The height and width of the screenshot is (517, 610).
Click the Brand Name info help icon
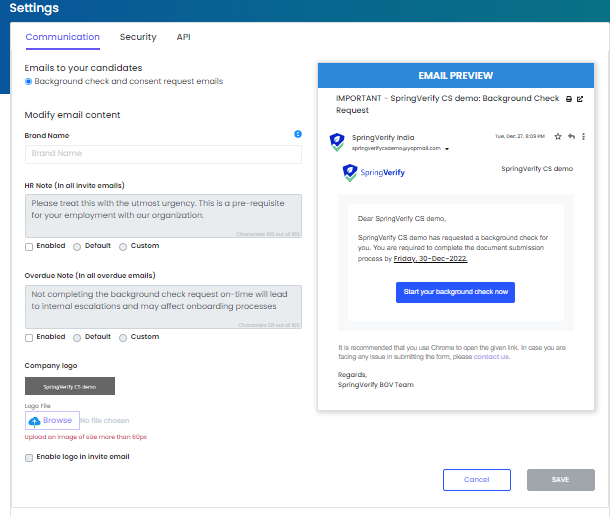(298, 134)
